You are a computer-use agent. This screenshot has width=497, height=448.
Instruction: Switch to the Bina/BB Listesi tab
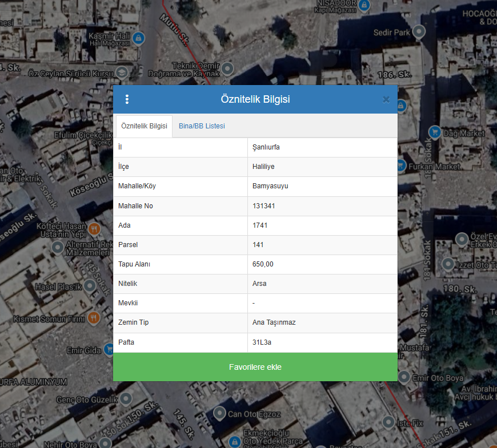pyautogui.click(x=202, y=126)
